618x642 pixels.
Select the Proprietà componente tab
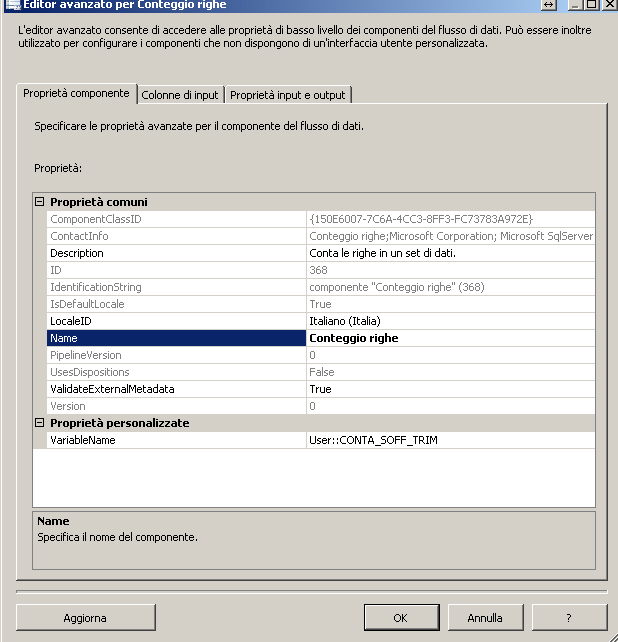pyautogui.click(x=76, y=93)
